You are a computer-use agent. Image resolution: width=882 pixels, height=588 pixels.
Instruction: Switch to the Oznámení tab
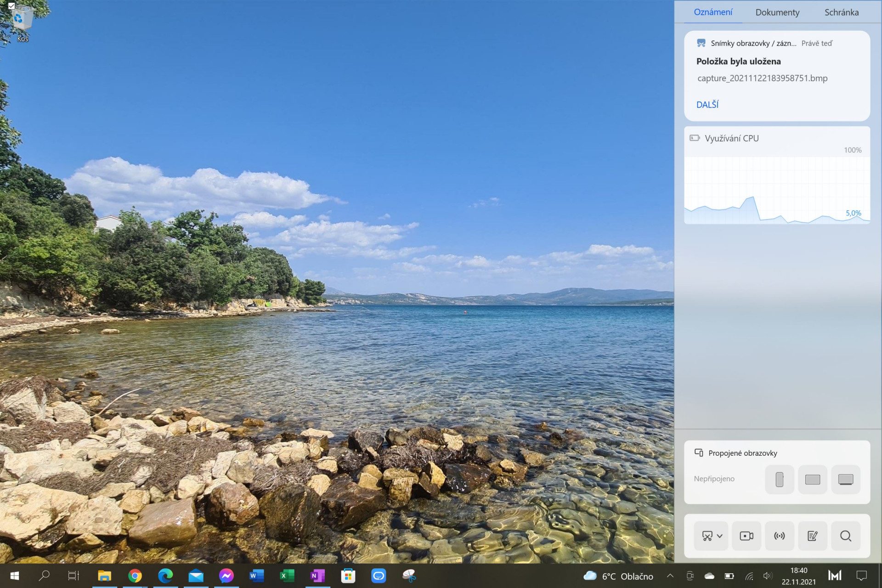point(713,12)
